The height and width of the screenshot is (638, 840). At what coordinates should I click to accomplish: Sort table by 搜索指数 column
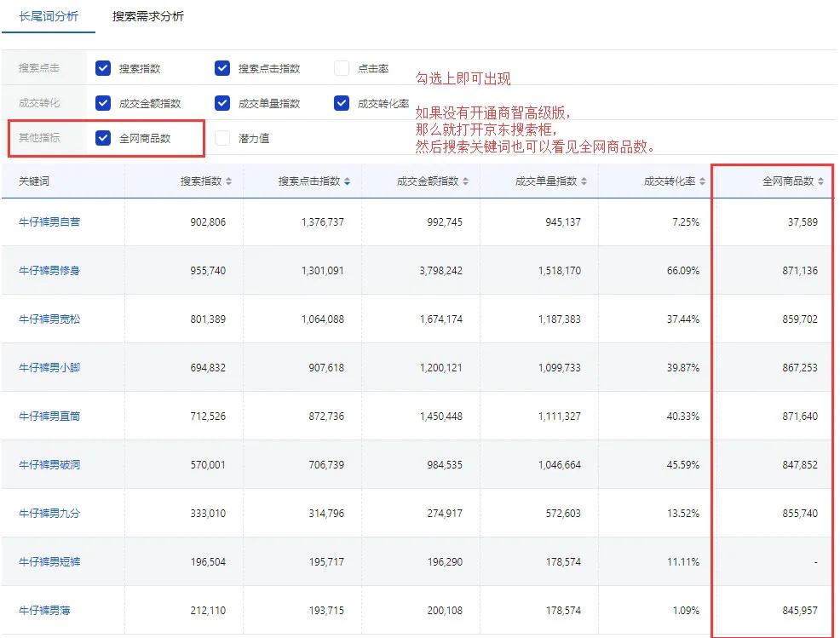pos(228,181)
